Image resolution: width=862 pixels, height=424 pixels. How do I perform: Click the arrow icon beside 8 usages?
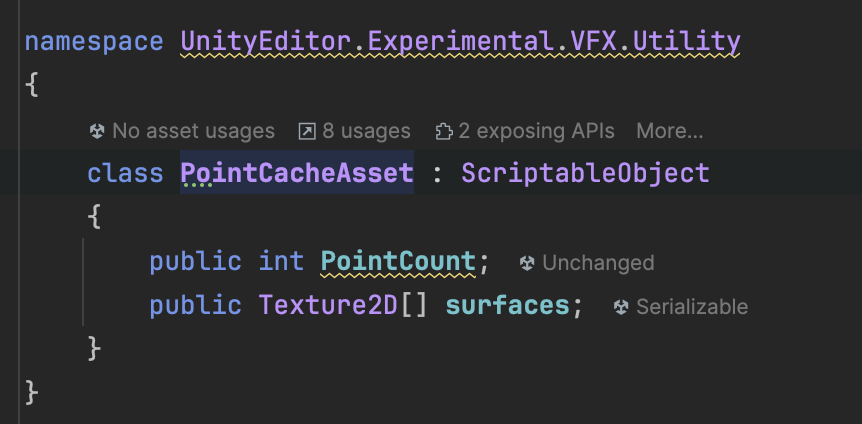tap(307, 131)
